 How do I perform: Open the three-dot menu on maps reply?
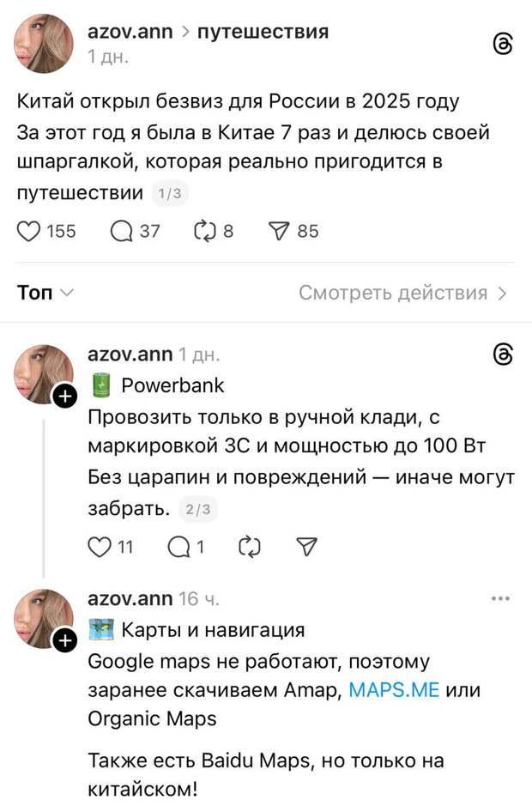coord(501,598)
